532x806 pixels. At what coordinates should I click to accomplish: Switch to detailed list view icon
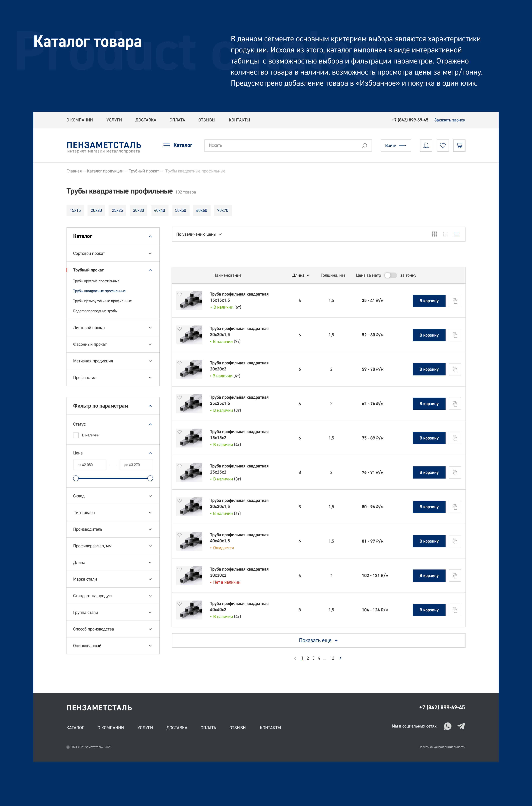coord(446,234)
